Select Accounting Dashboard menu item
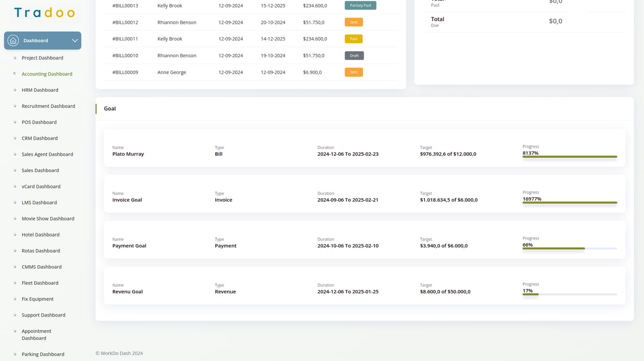 coord(47,74)
